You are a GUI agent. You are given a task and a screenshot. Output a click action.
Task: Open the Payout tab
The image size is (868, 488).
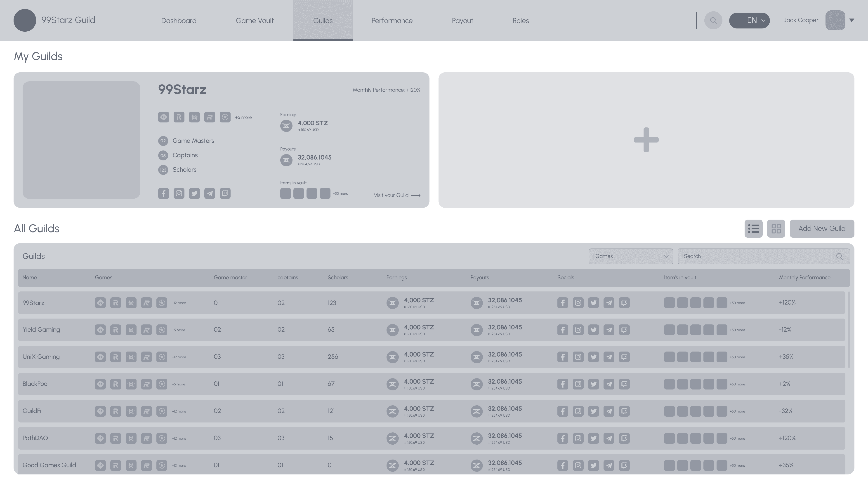462,21
